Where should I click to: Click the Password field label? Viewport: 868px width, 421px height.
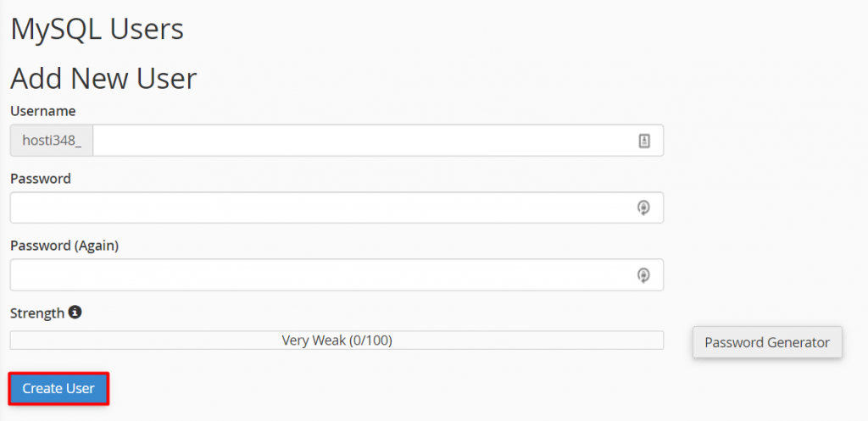[41, 179]
